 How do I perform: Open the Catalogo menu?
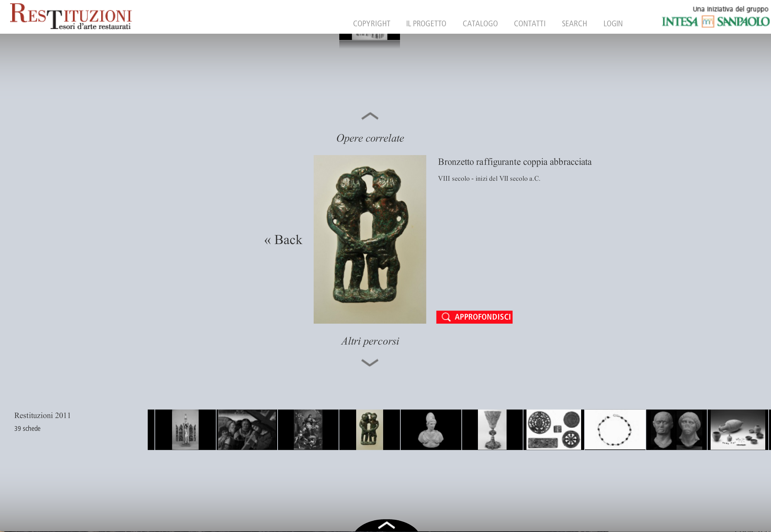click(480, 24)
